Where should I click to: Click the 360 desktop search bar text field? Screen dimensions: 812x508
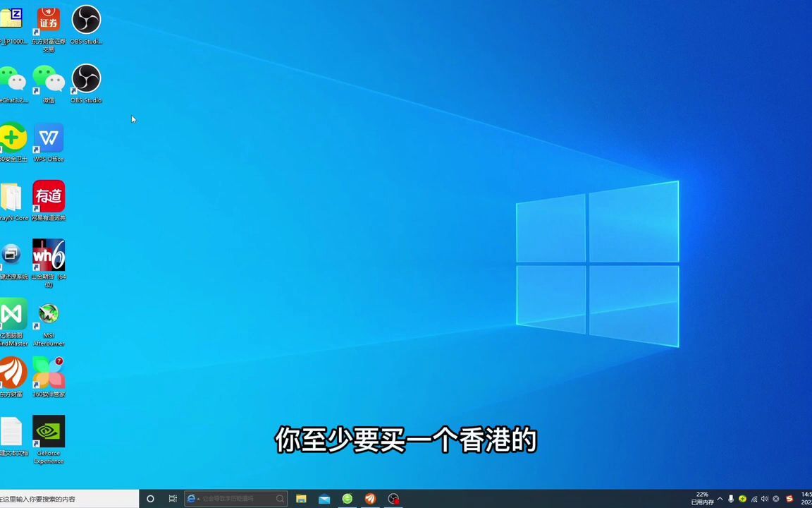click(238, 499)
